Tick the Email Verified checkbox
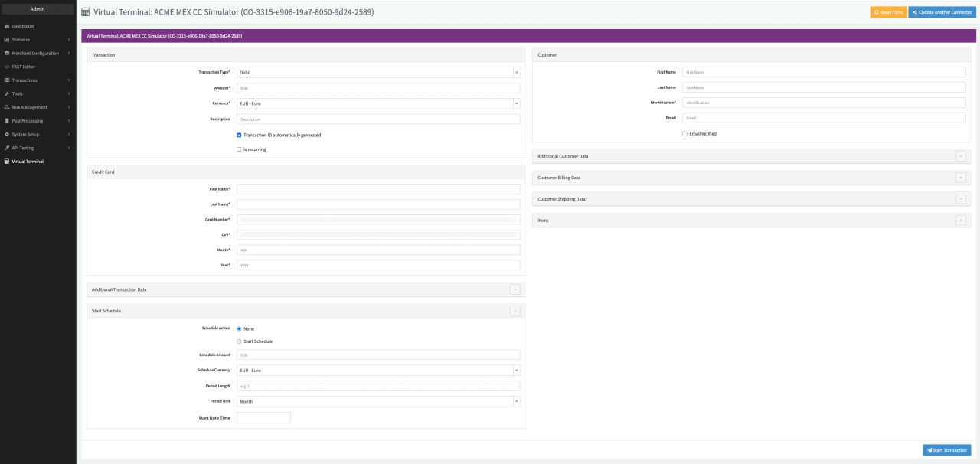This screenshot has width=980, height=464. (684, 133)
